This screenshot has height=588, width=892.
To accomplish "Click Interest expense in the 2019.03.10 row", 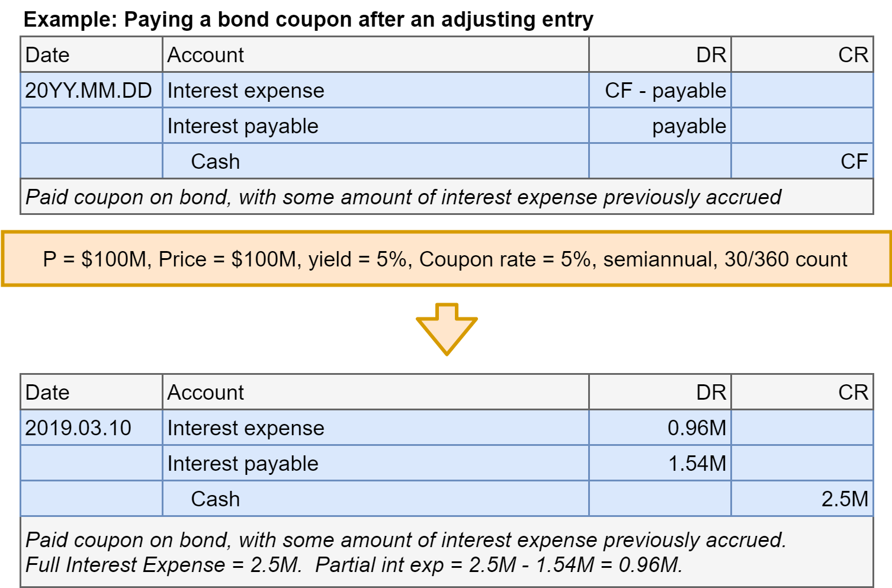I will point(246,428).
